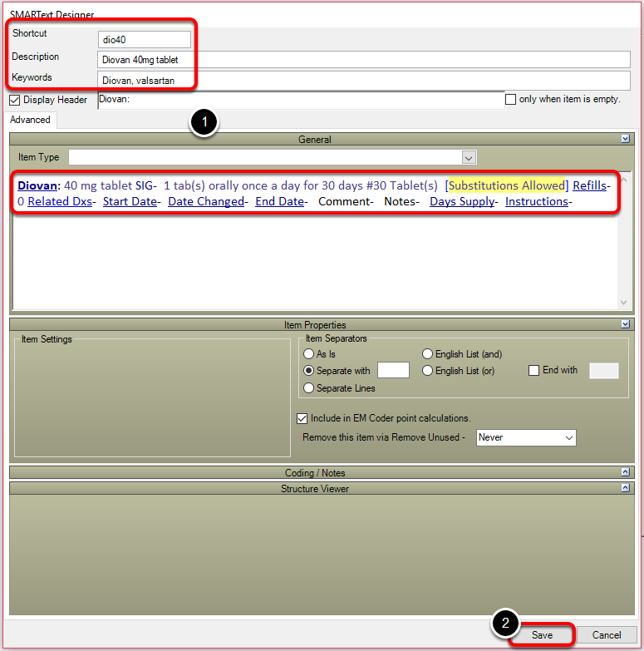
Task: Click the End Date link
Action: coord(280,201)
